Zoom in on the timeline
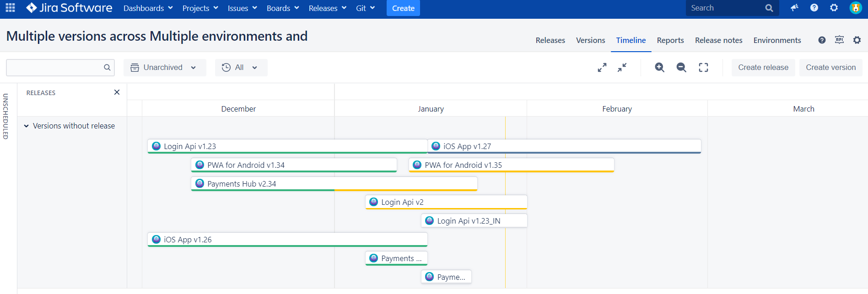 pos(659,67)
